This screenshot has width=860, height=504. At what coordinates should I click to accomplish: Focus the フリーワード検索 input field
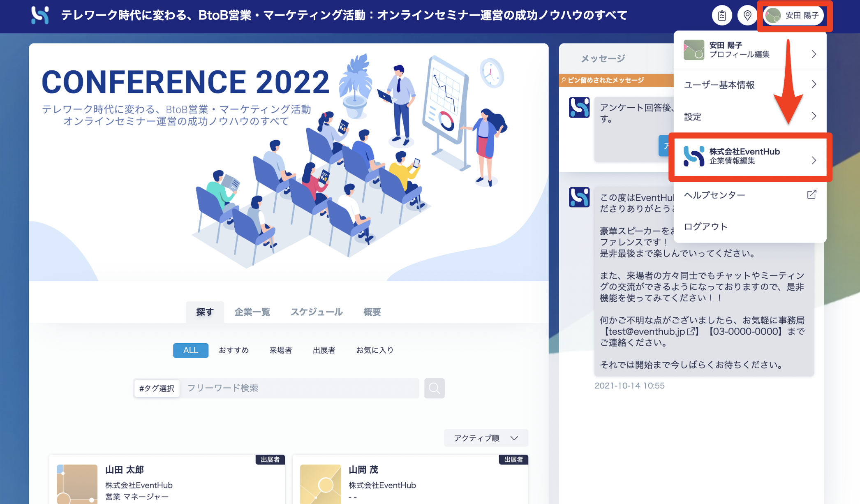(300, 388)
